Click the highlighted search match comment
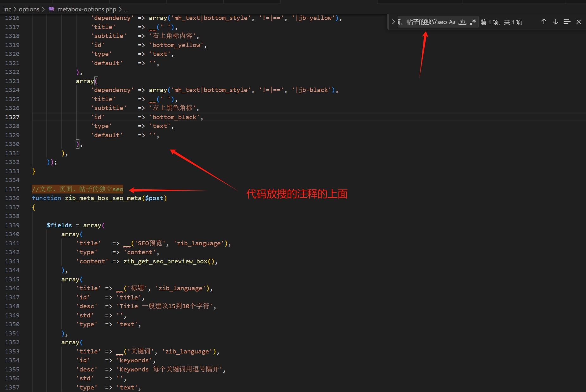This screenshot has width=586, height=392. (x=78, y=189)
